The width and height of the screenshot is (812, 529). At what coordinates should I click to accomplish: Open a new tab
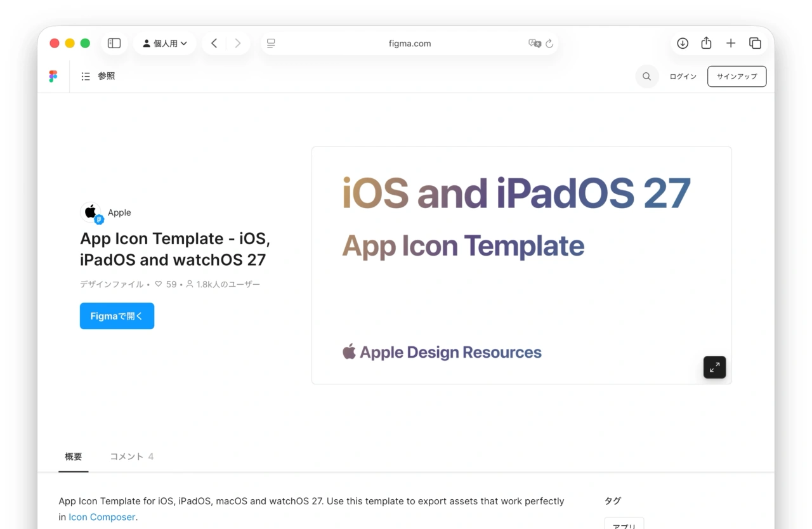[x=731, y=43]
